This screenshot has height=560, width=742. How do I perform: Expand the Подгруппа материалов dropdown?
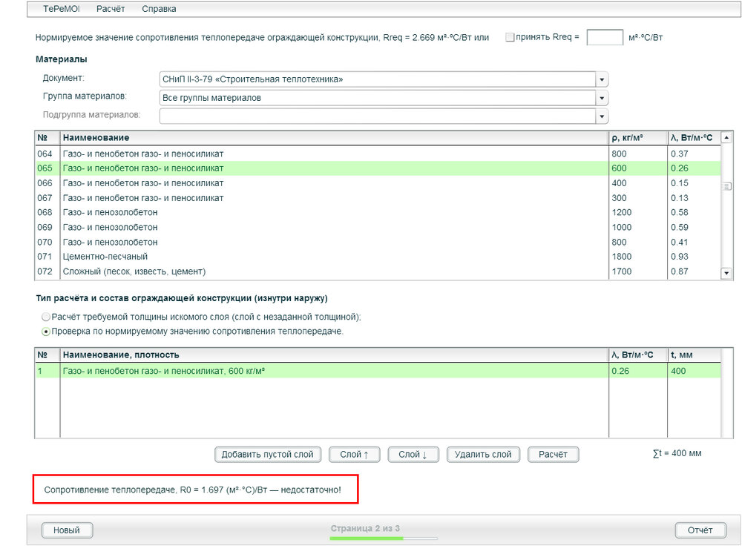tap(602, 116)
